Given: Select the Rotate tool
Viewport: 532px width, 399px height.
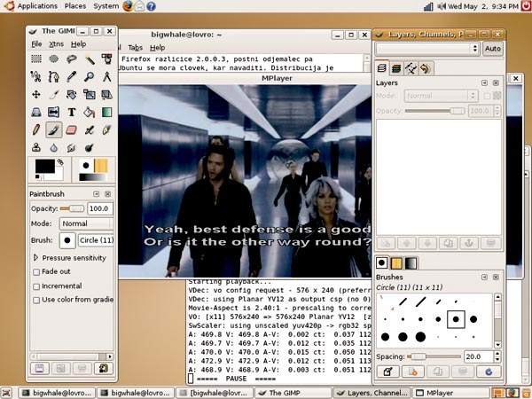Looking at the screenshot, I should click(72, 94).
